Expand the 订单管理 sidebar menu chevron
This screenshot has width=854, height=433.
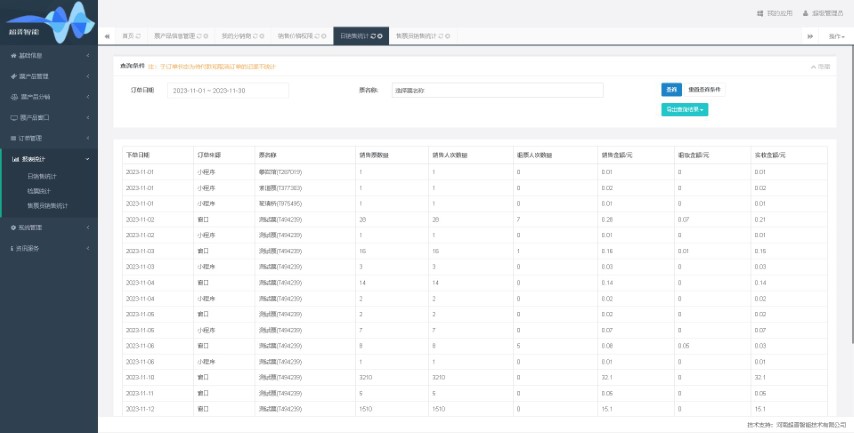pyautogui.click(x=88, y=138)
